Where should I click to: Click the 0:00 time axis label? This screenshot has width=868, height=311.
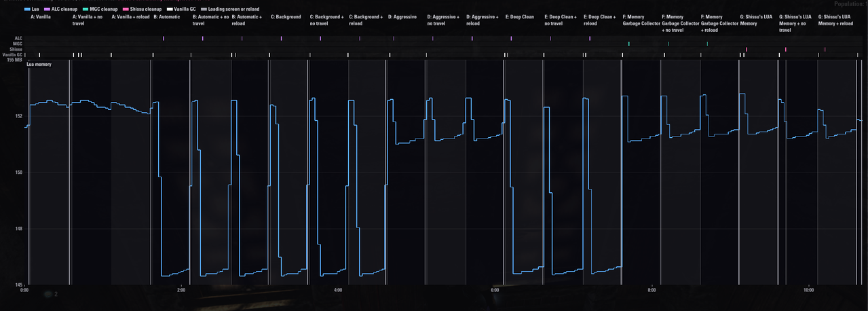coord(24,290)
